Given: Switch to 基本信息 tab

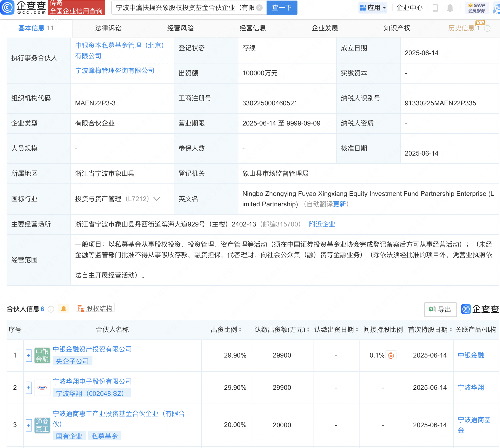Looking at the screenshot, I should tap(36, 28).
